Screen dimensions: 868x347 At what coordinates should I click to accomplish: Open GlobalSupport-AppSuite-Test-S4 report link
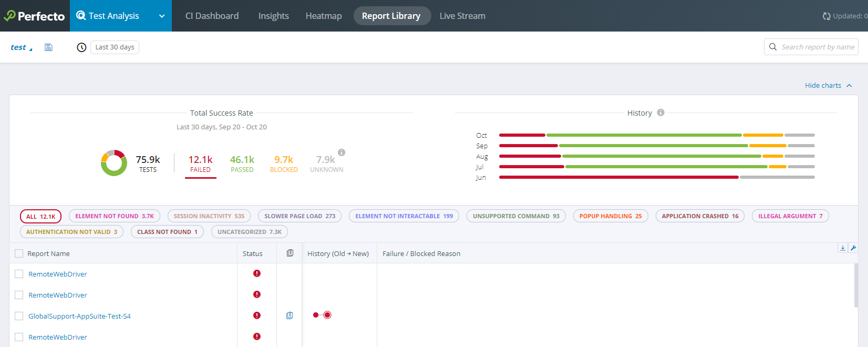(79, 316)
